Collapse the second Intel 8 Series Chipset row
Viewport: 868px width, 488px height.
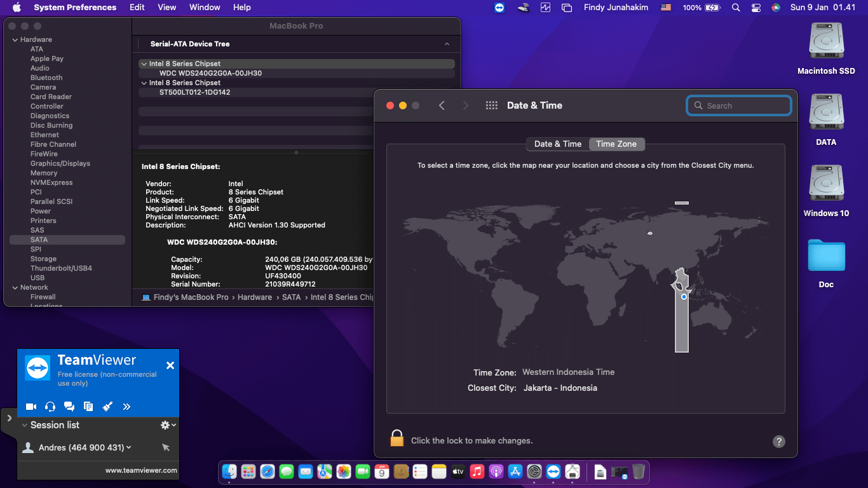click(x=144, y=83)
